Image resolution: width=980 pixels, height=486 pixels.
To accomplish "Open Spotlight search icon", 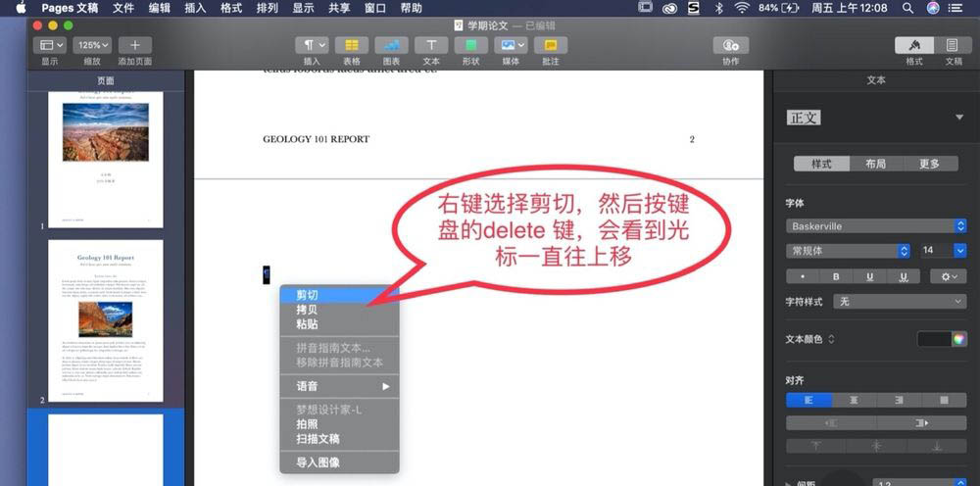I will click(x=908, y=8).
